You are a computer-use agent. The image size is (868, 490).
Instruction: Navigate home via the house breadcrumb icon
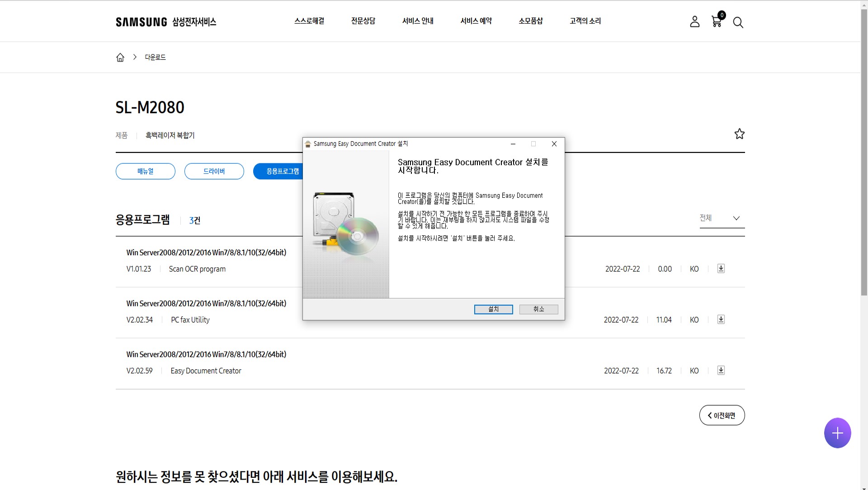[x=120, y=57]
